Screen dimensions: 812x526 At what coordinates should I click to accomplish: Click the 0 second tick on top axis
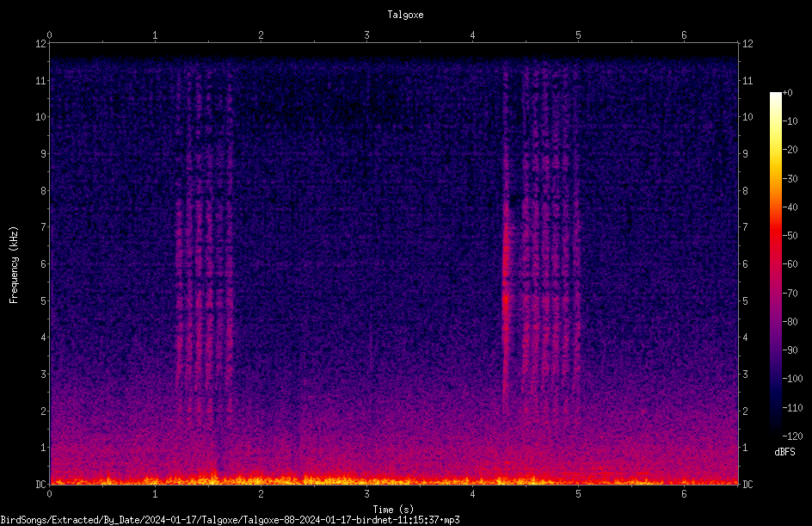pyautogui.click(x=49, y=35)
